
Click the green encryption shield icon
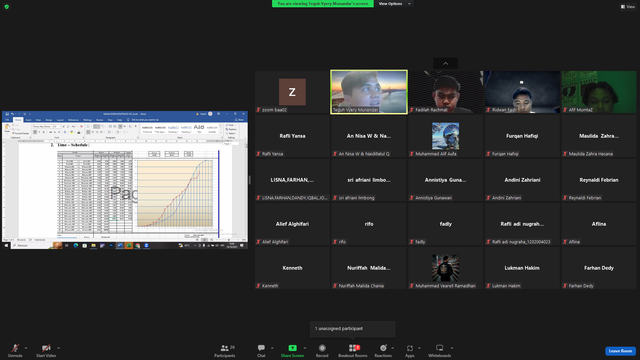[x=7, y=7]
